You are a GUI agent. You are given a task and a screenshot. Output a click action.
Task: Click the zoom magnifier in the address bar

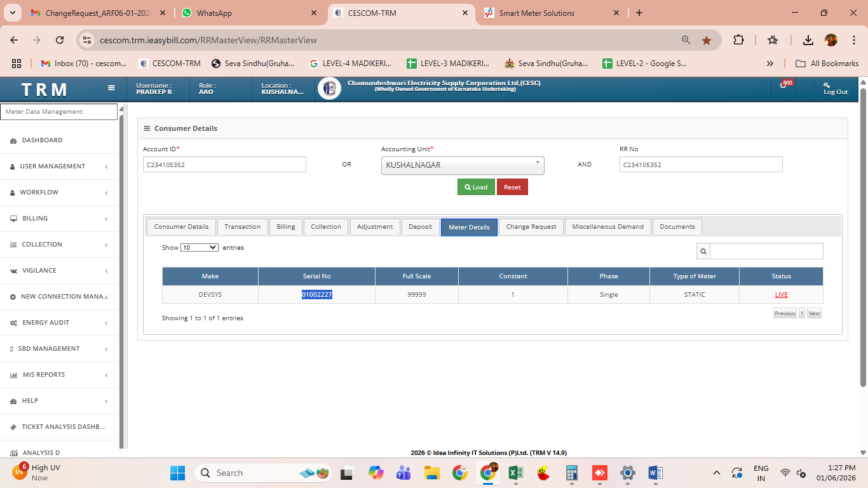click(x=686, y=40)
